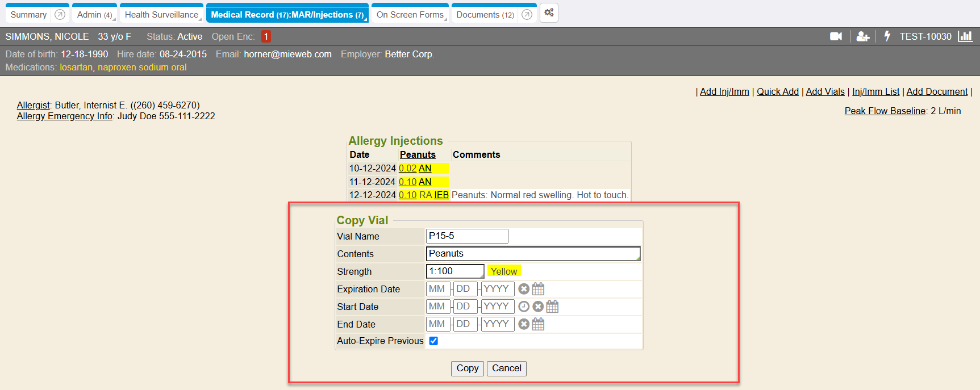Click the add person icon in header
The height and width of the screenshot is (390, 980).
(x=862, y=36)
